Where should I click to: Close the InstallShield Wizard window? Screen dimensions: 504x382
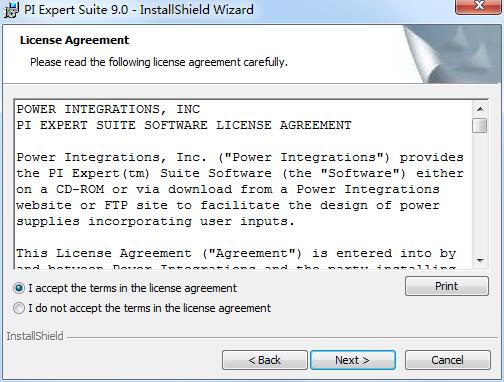point(479,6)
